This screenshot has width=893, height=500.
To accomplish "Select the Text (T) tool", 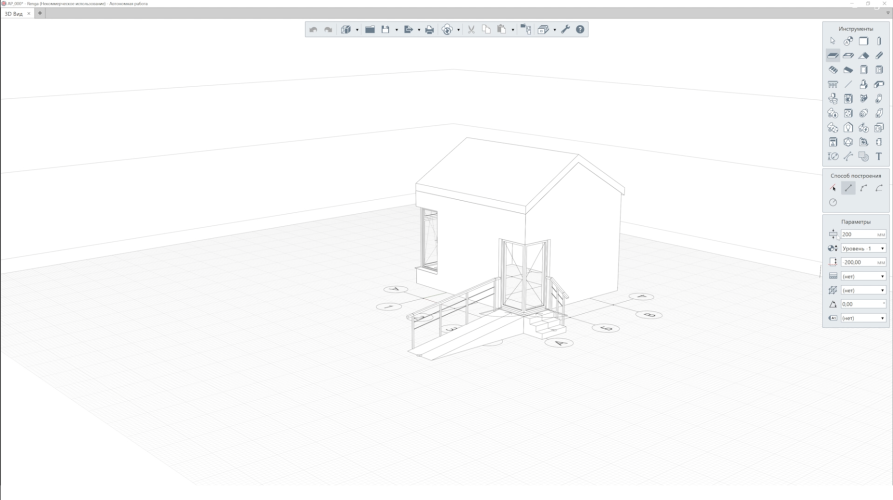I will [x=879, y=156].
